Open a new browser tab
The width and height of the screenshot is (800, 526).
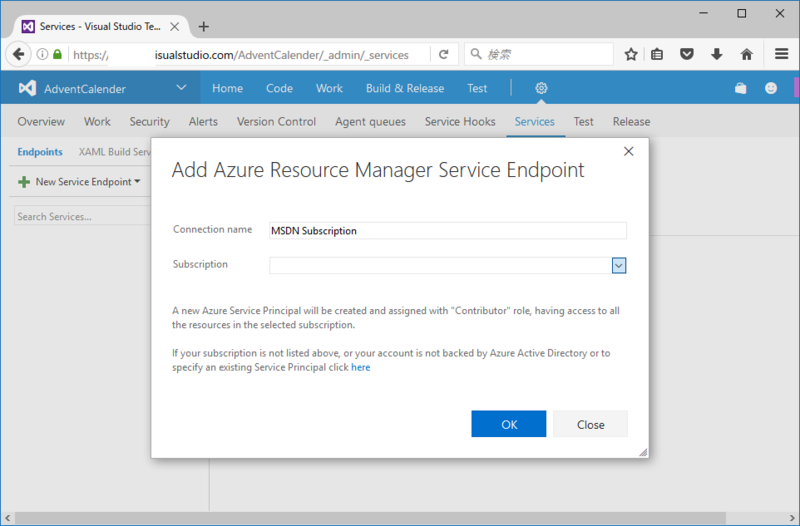point(204,27)
